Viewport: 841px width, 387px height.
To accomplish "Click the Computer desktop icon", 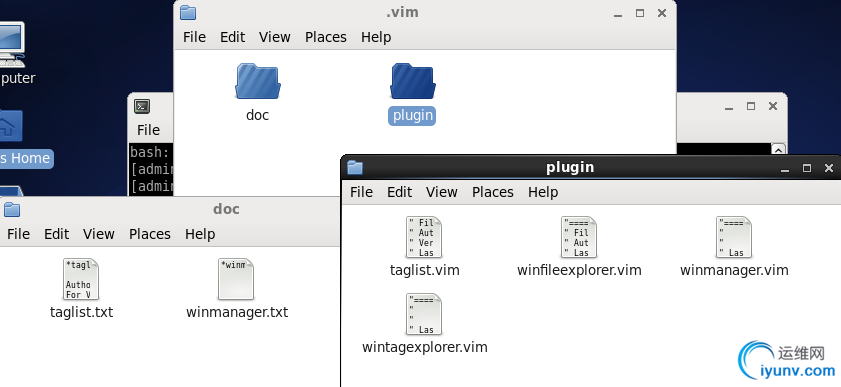I will [x=11, y=44].
